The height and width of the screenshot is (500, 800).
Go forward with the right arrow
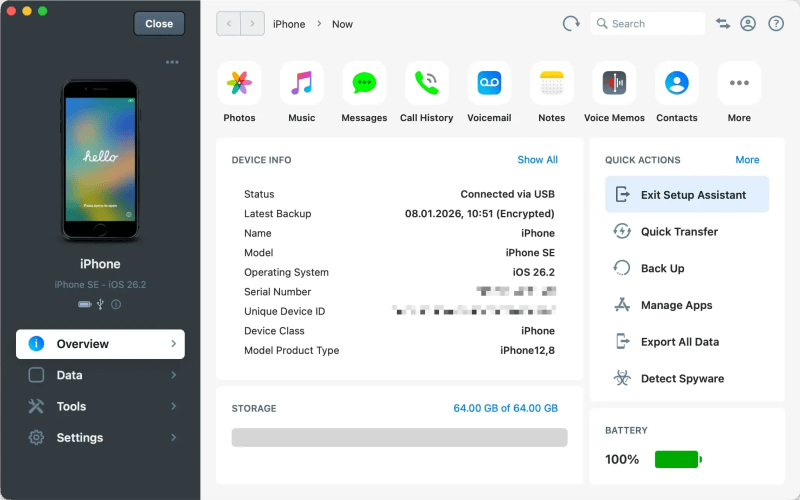253,23
